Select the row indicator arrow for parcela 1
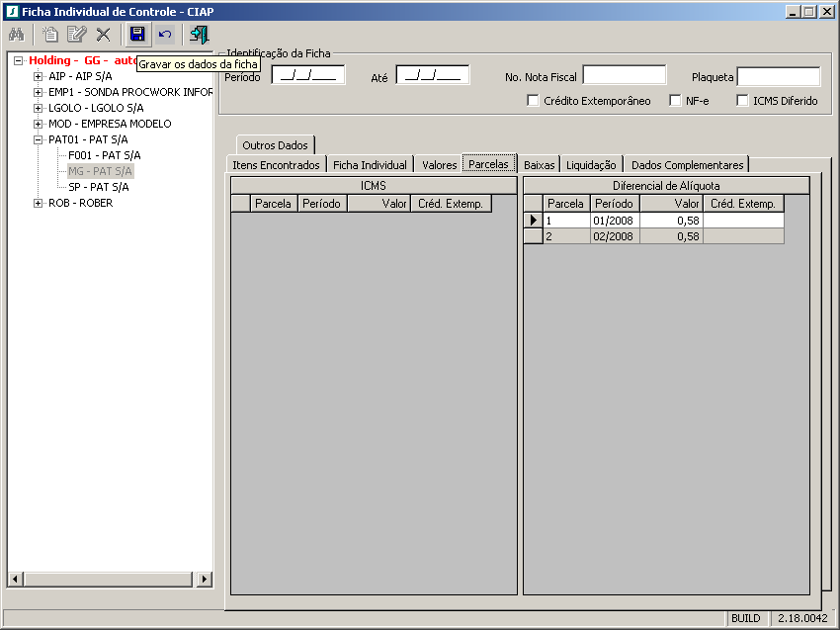The height and width of the screenshot is (630, 840). point(534,221)
